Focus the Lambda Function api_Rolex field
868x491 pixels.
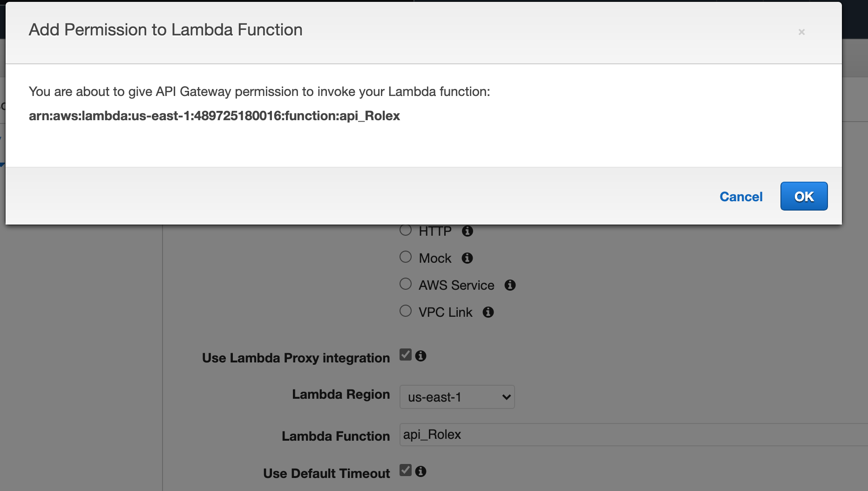coord(633,435)
